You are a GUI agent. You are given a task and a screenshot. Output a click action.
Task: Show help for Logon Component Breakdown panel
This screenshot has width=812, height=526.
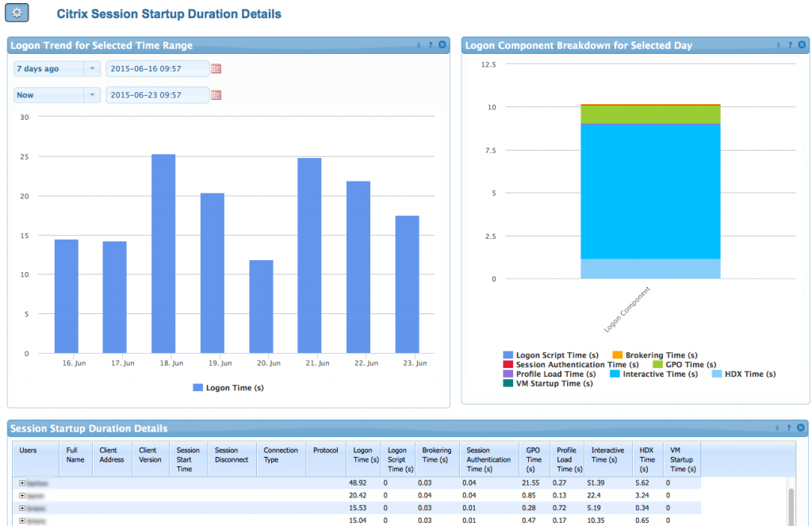coord(790,45)
